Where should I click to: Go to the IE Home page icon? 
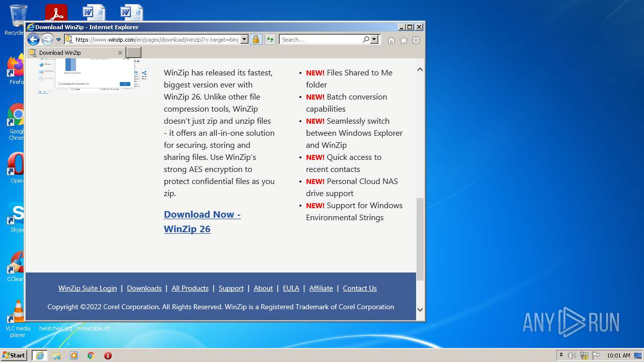click(391, 40)
